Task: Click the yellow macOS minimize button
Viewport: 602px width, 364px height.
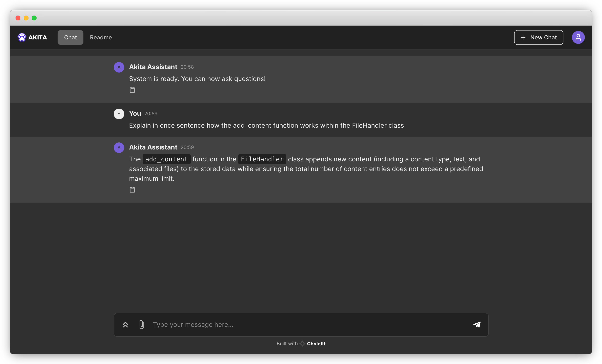Action: click(x=26, y=18)
